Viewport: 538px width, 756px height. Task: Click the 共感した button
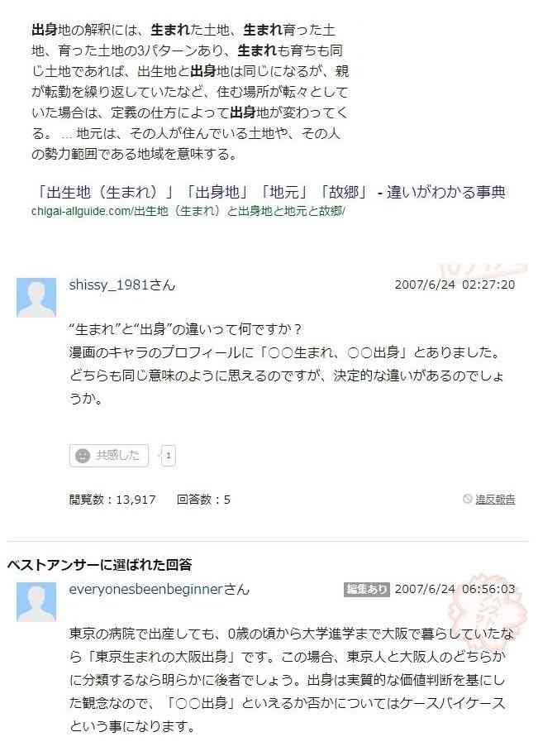(x=109, y=456)
